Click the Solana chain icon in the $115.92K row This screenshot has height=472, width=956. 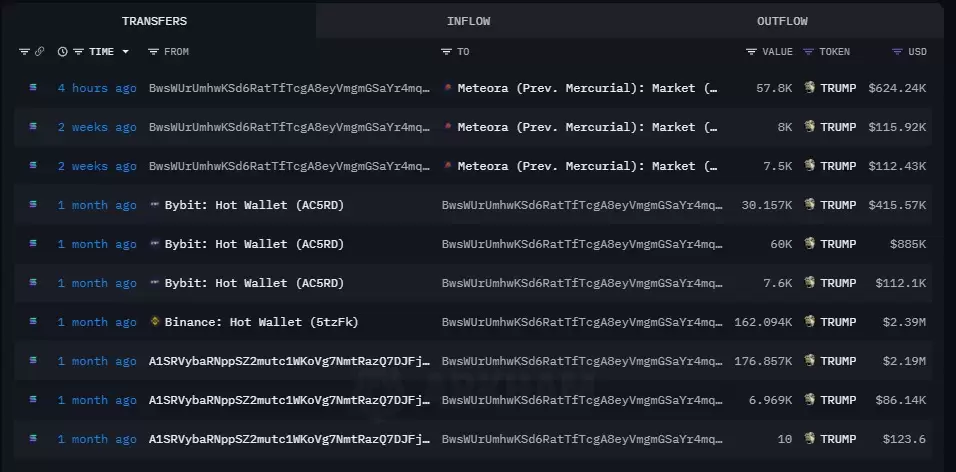click(33, 126)
